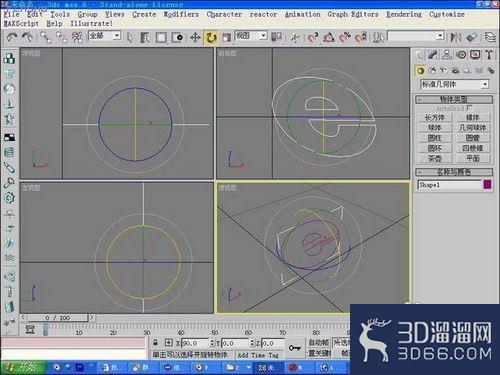Activate Bind to Space Warp tool
500x375 pixels.
tap(77, 37)
